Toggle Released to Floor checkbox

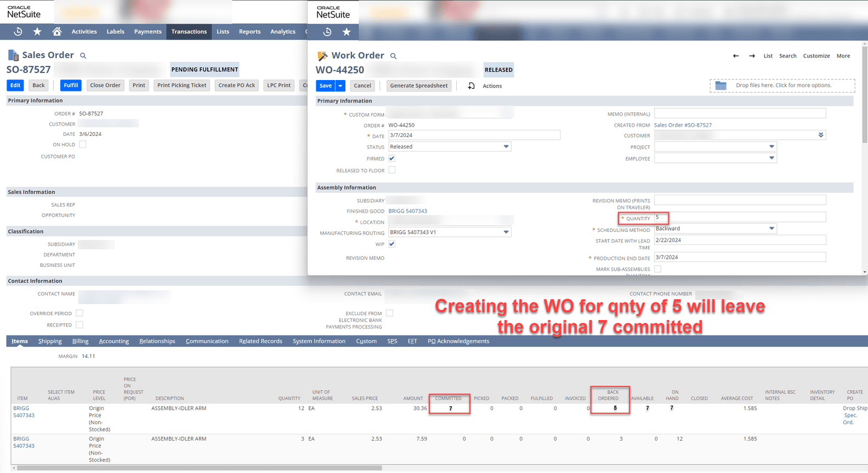point(392,170)
